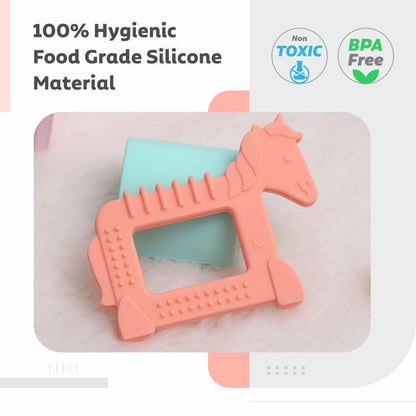Image resolution: width=416 pixels, height=416 pixels.
Task: Click the horse teether's eye
Action: click(x=289, y=157)
